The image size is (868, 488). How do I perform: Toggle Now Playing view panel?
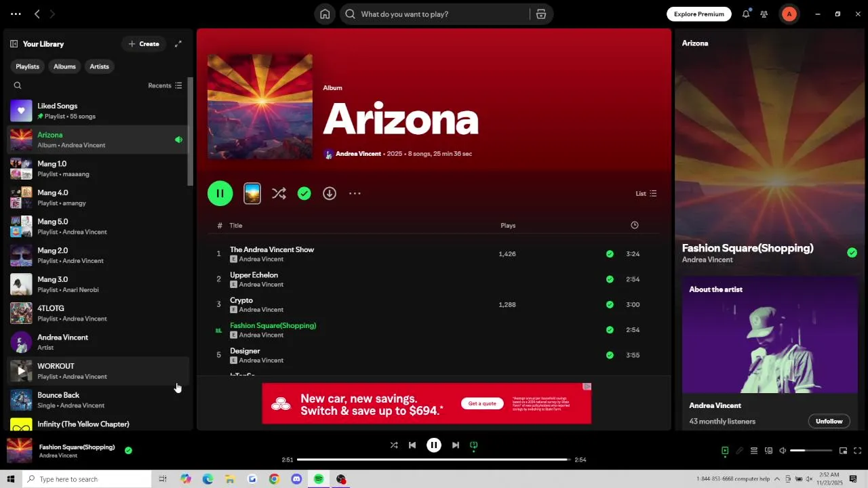coord(725,451)
